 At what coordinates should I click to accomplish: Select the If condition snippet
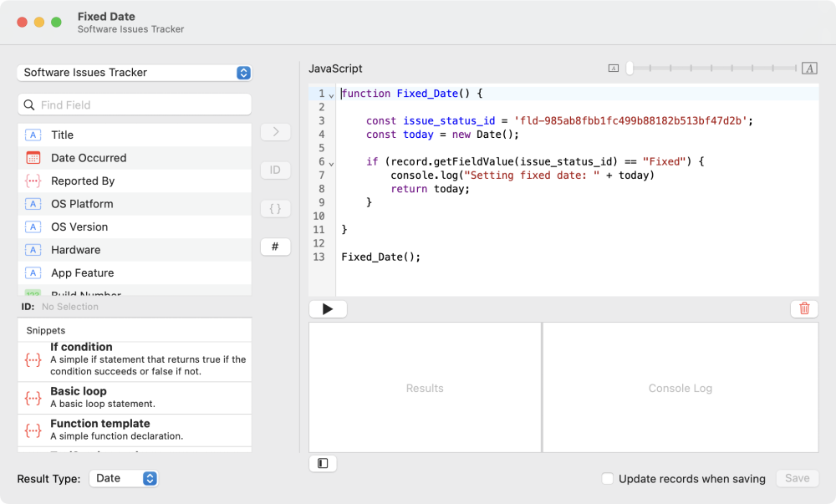click(x=134, y=359)
